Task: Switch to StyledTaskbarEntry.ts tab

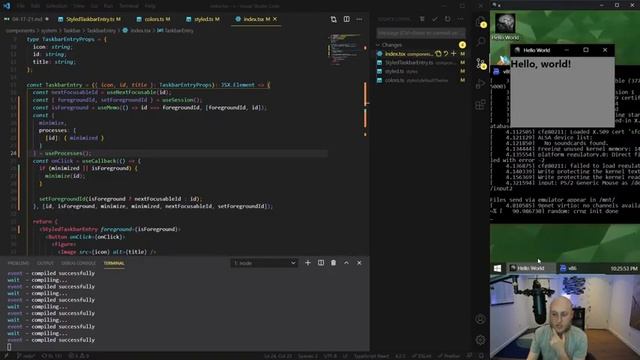Action: tap(89, 19)
